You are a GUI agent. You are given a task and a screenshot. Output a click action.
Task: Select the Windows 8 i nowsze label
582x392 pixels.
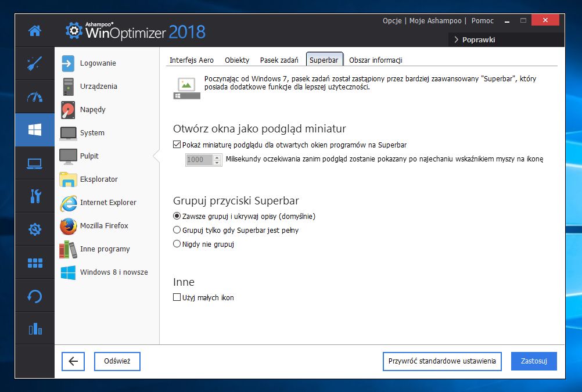(x=114, y=272)
